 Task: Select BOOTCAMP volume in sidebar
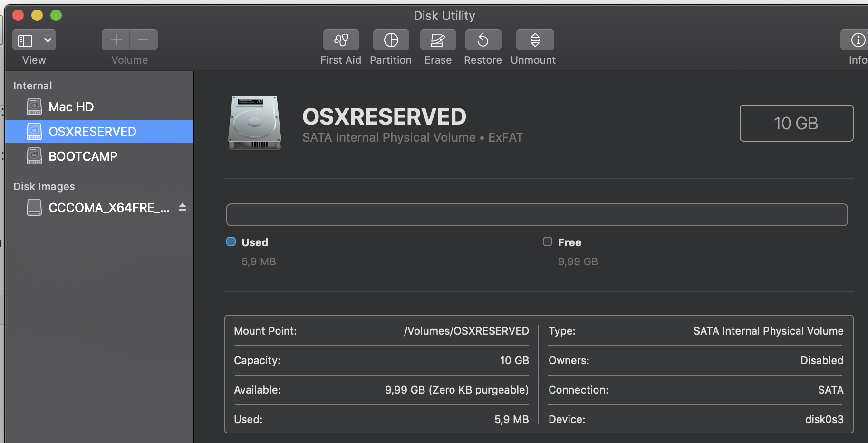pos(99,156)
